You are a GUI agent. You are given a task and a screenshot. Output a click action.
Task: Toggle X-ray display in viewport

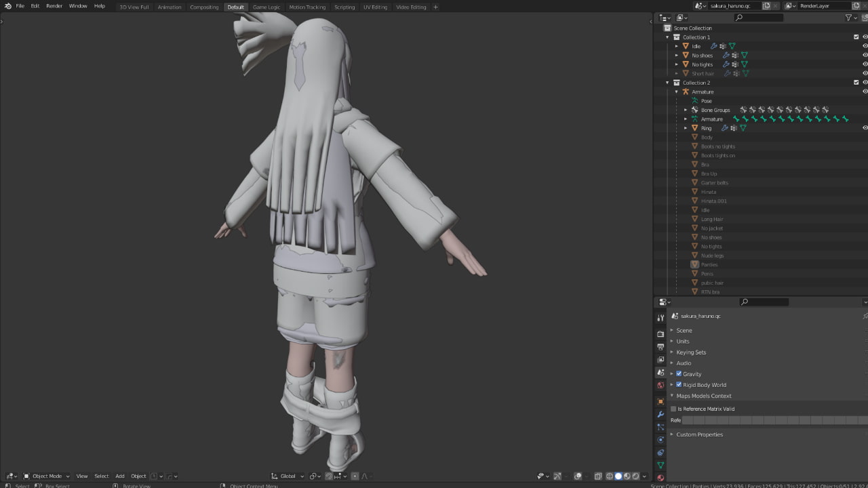coord(598,476)
